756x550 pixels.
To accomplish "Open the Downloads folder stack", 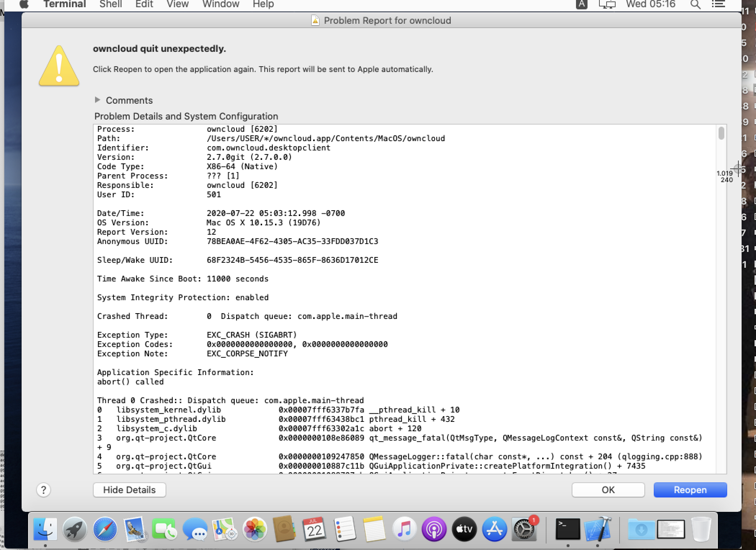I will [x=641, y=529].
